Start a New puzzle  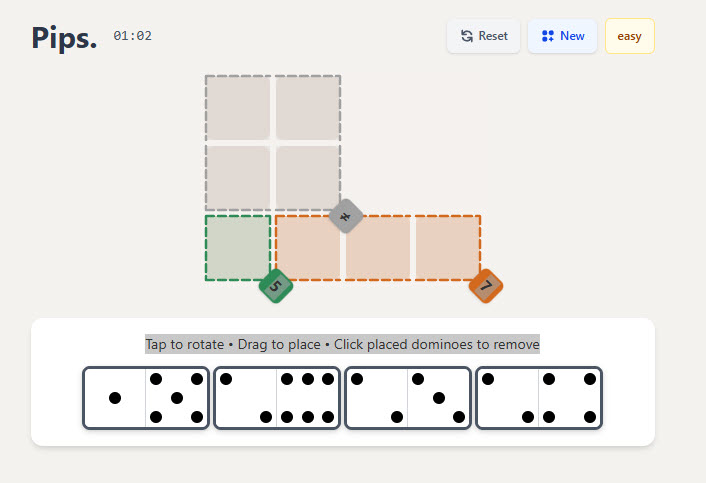(562, 36)
